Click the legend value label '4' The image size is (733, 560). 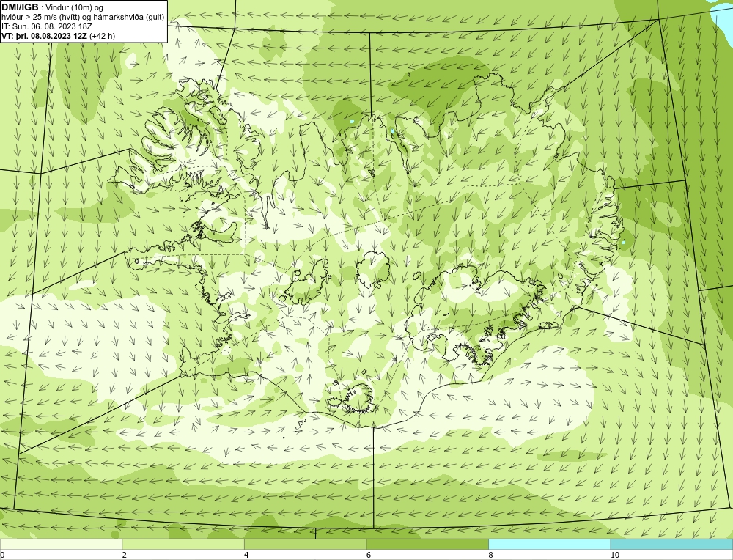tap(246, 555)
